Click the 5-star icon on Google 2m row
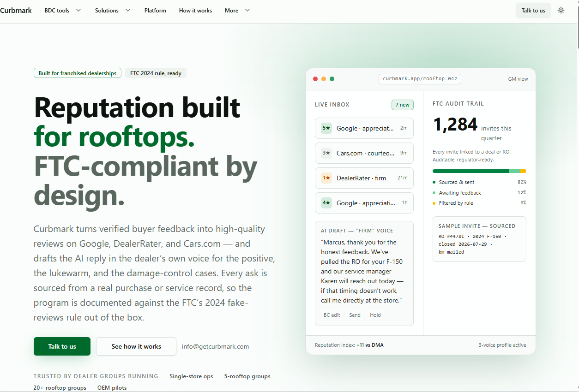 pyautogui.click(x=326, y=128)
